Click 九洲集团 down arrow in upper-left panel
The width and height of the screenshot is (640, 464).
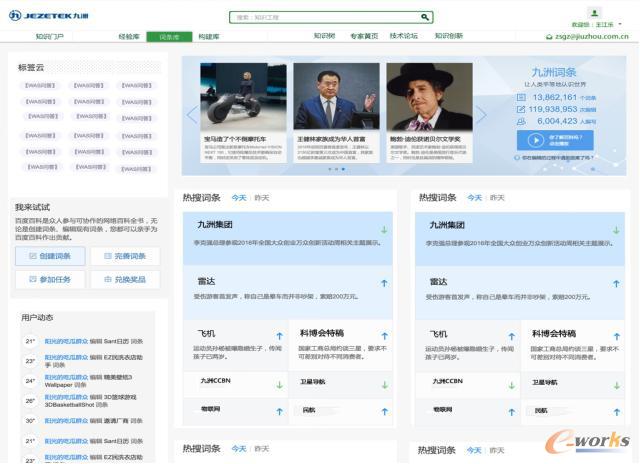(384, 230)
